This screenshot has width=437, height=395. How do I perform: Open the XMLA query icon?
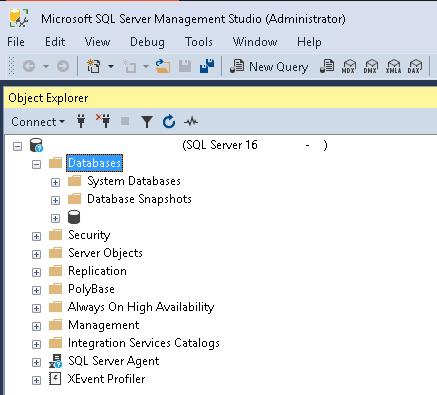393,66
